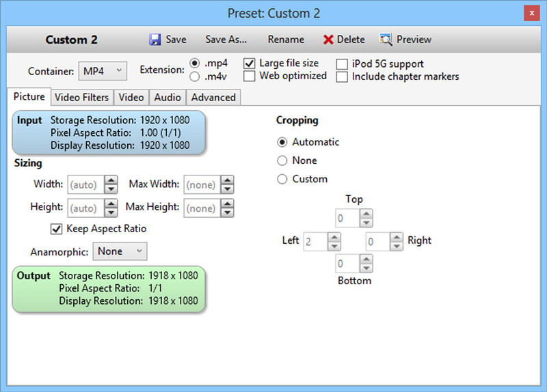Open the Audio tab
Image resolution: width=547 pixels, height=392 pixels.
(x=168, y=97)
